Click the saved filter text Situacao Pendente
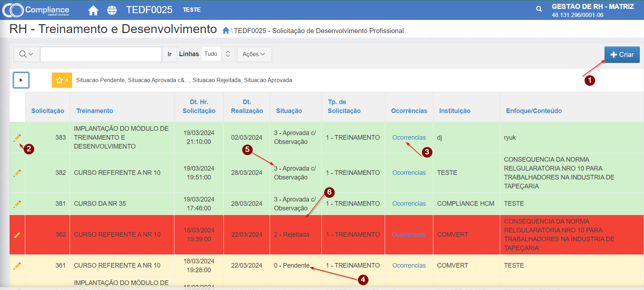Viewport: 644px width, 290px height. click(x=100, y=80)
